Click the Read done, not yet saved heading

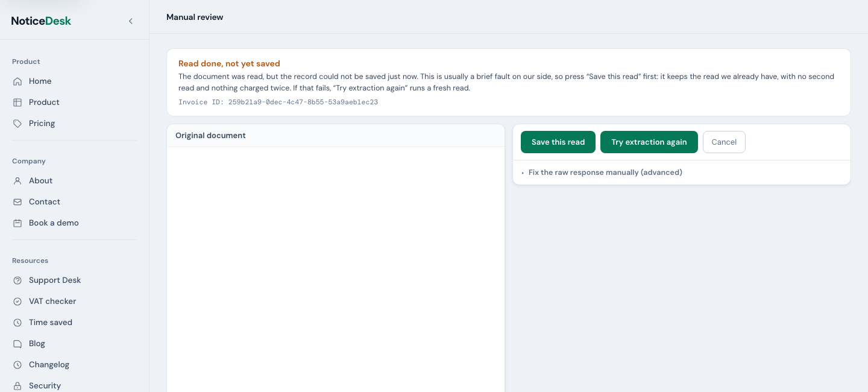[229, 63]
